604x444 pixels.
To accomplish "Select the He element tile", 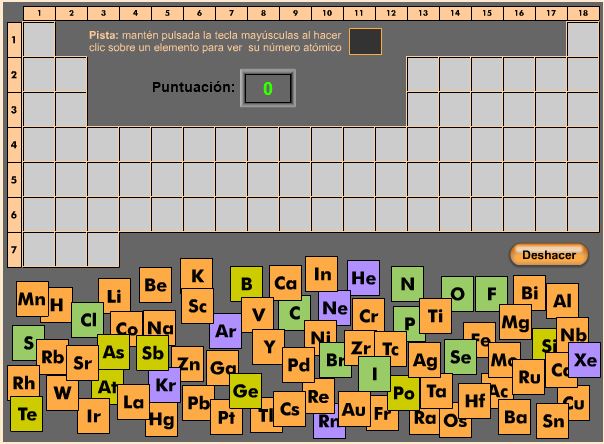I will point(364,277).
